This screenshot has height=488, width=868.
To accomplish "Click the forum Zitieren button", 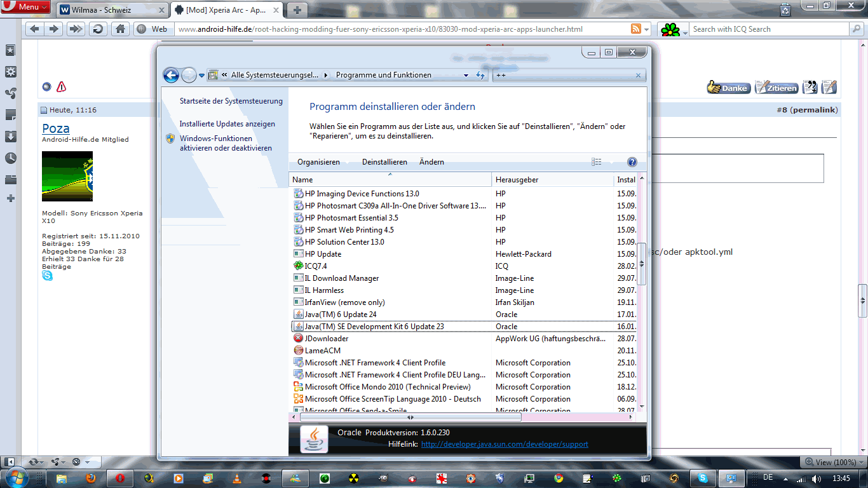I will tap(776, 88).
